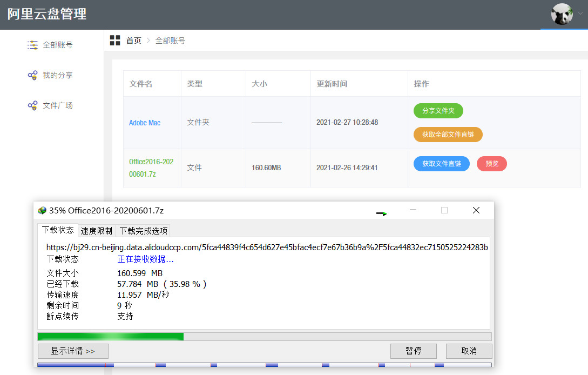
Task: Expand the dropdown arrow beside the avatar
Action: tap(580, 14)
